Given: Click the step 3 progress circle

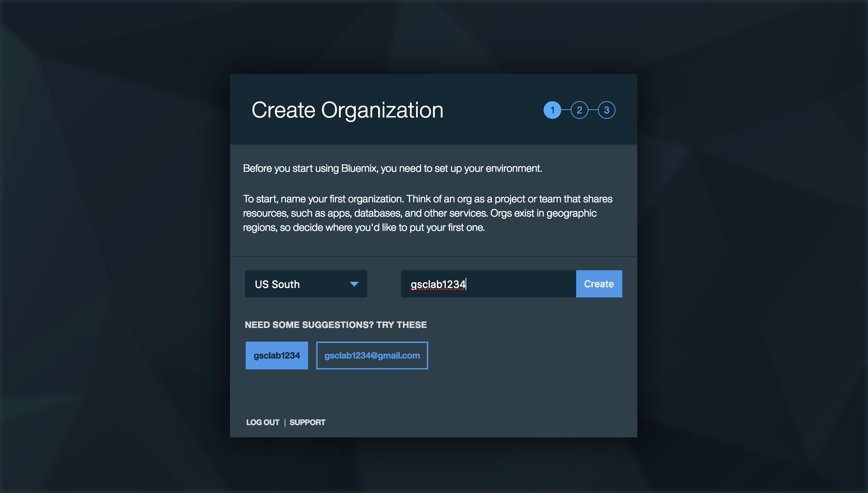Looking at the screenshot, I should pyautogui.click(x=606, y=110).
